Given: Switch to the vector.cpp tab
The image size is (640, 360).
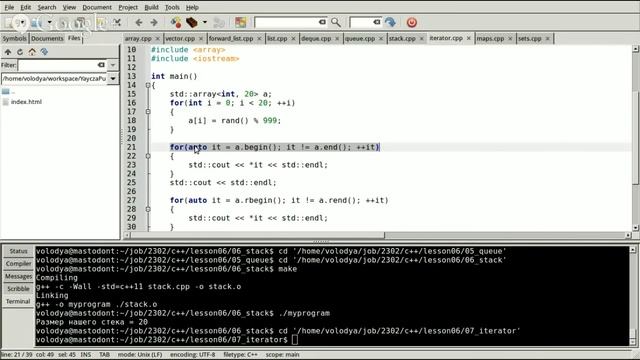Looking at the screenshot, I should click(x=180, y=38).
